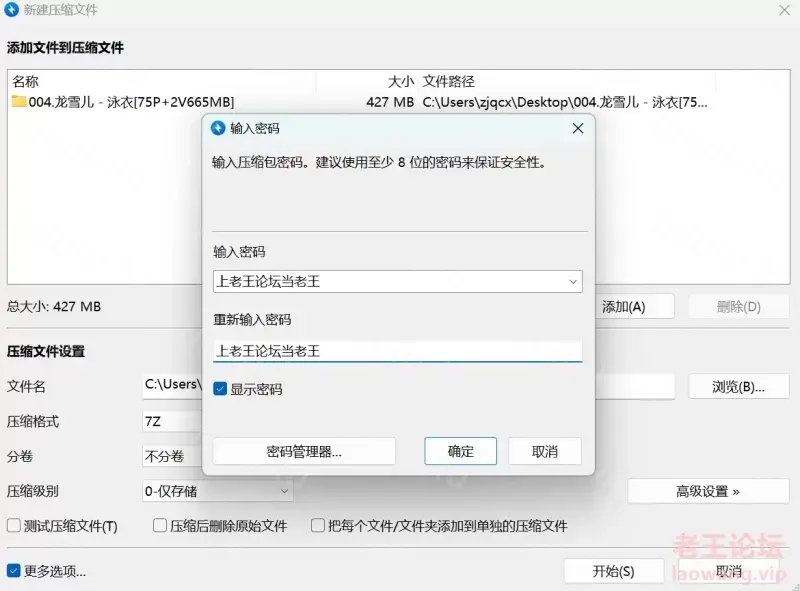Click the app icon in main window title bar
Image resolution: width=800 pixels, height=591 pixels.
[x=11, y=10]
